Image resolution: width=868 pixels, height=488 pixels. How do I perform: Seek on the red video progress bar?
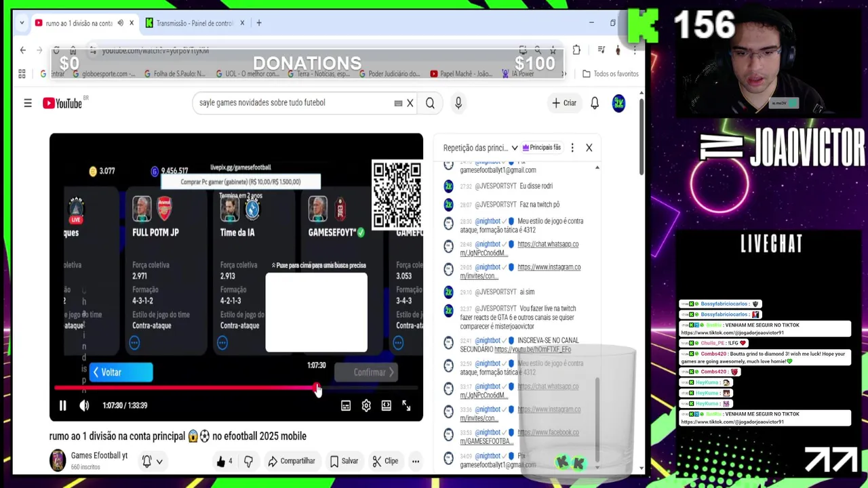coord(185,388)
